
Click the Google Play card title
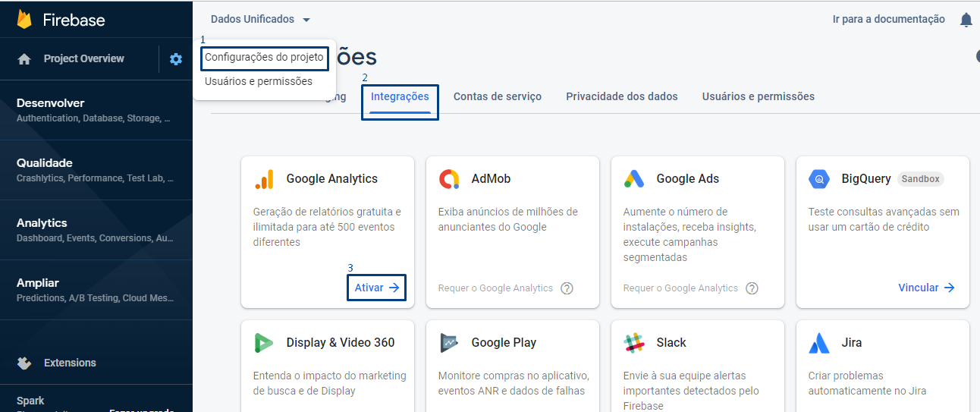click(x=504, y=343)
